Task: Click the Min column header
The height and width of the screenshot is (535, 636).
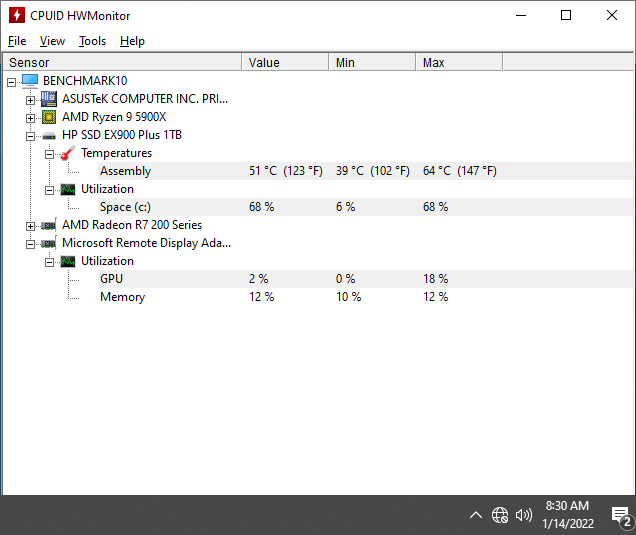Action: pos(373,62)
